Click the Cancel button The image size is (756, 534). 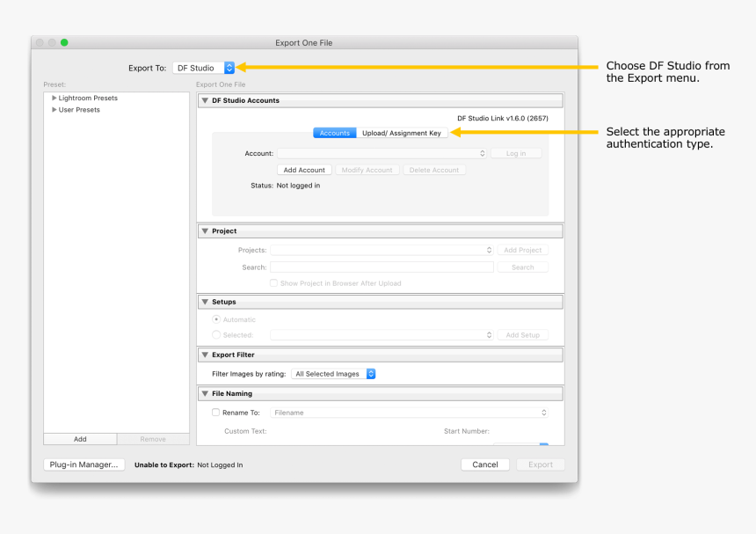click(485, 465)
